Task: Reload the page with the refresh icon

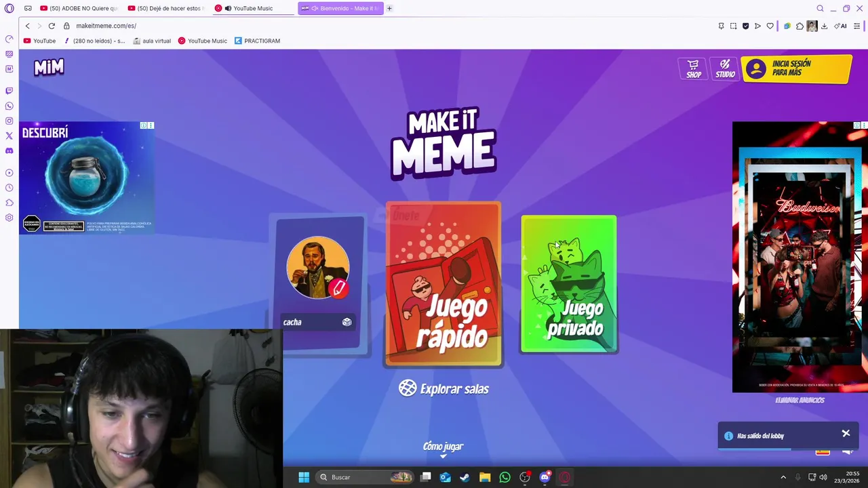Action: pos(52,26)
